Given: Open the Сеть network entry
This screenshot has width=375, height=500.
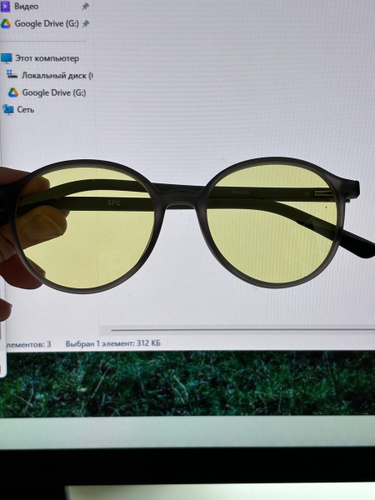Looking at the screenshot, I should tap(26, 109).
